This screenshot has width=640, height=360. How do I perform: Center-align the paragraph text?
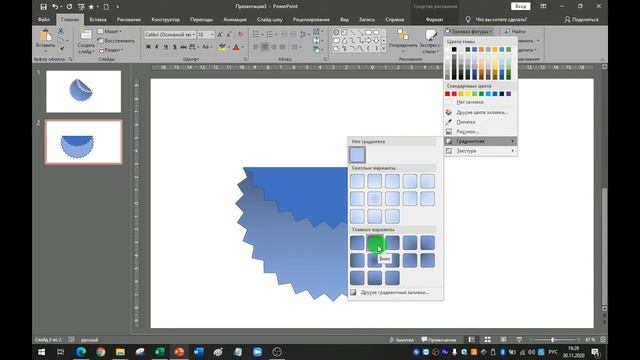click(x=265, y=47)
